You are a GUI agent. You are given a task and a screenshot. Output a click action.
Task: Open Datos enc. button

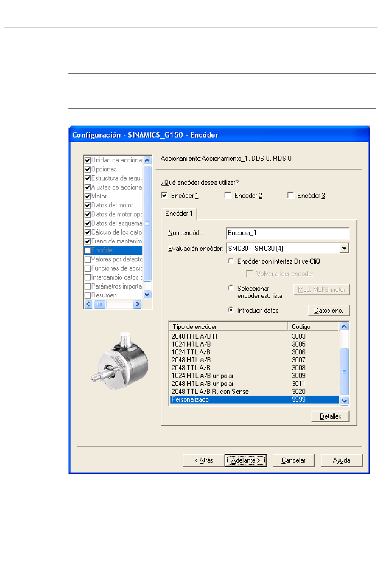328,310
